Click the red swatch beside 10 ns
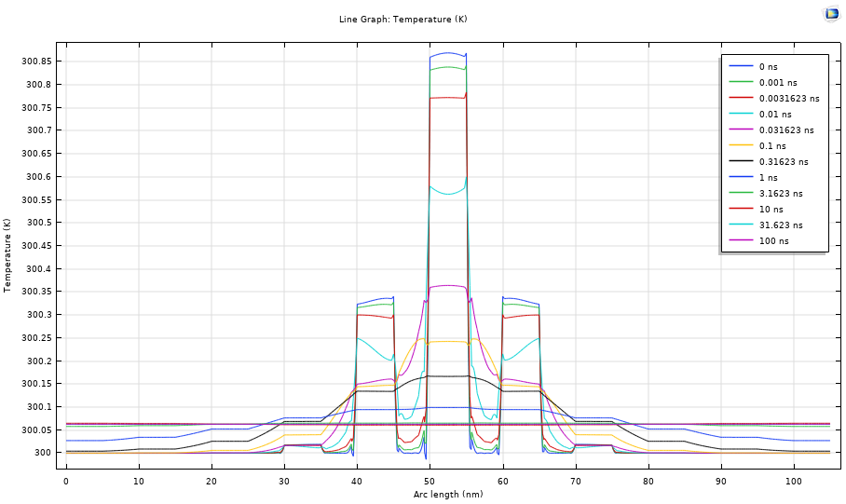 point(741,209)
